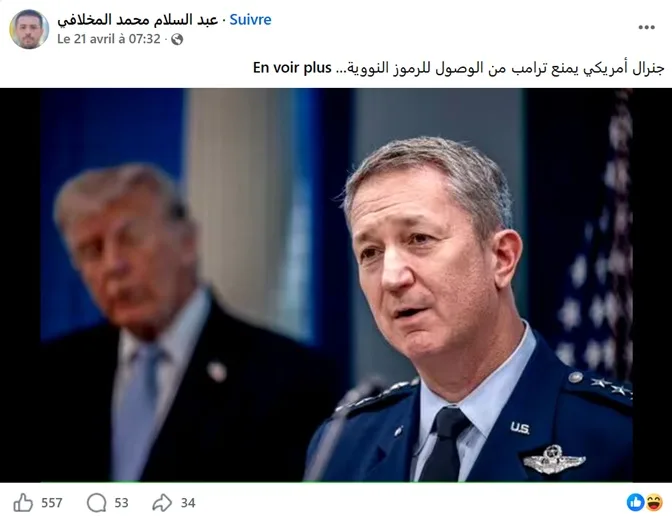
Task: Click the U.S. collar insignia on the uniform
Action: tap(520, 428)
